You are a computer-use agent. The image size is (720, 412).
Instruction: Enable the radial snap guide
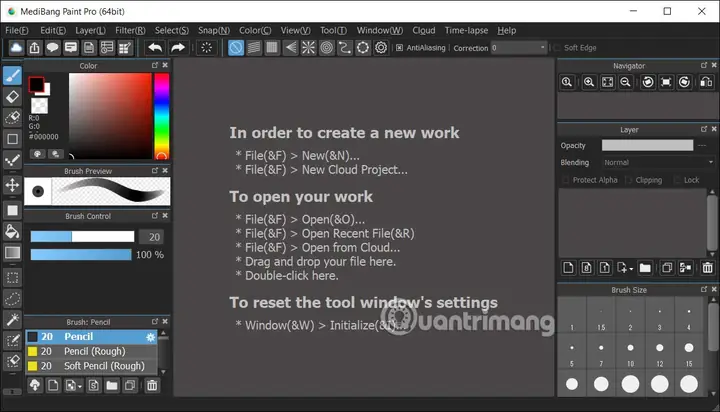[x=308, y=48]
